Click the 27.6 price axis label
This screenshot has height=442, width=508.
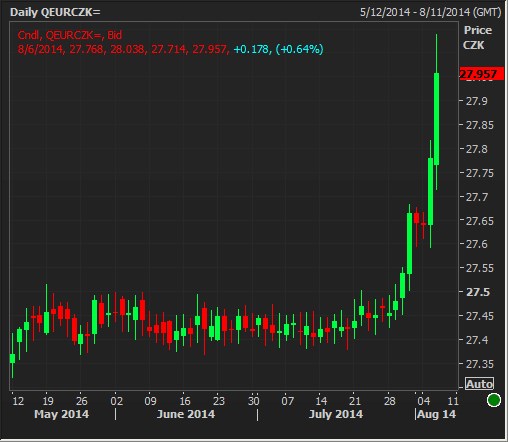477,244
